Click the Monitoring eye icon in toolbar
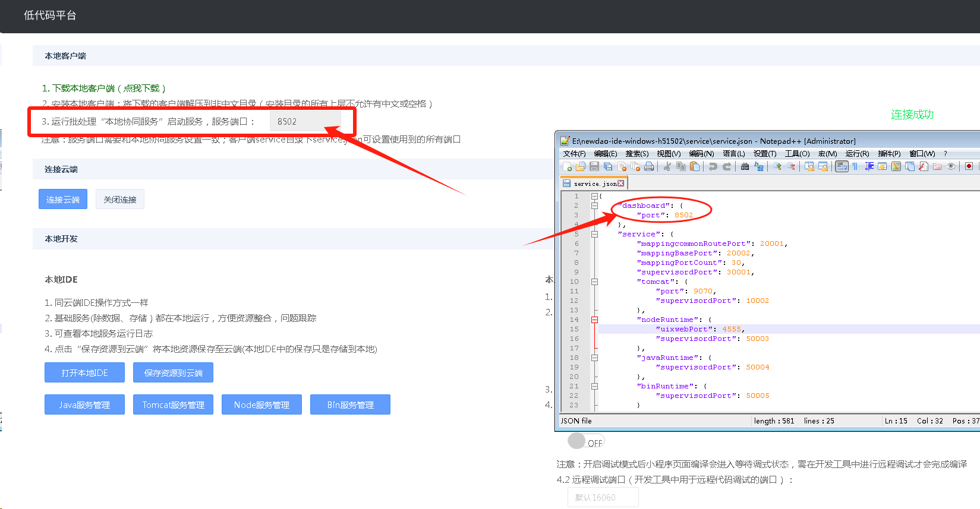Screen dimensions: 980x509 point(951,166)
